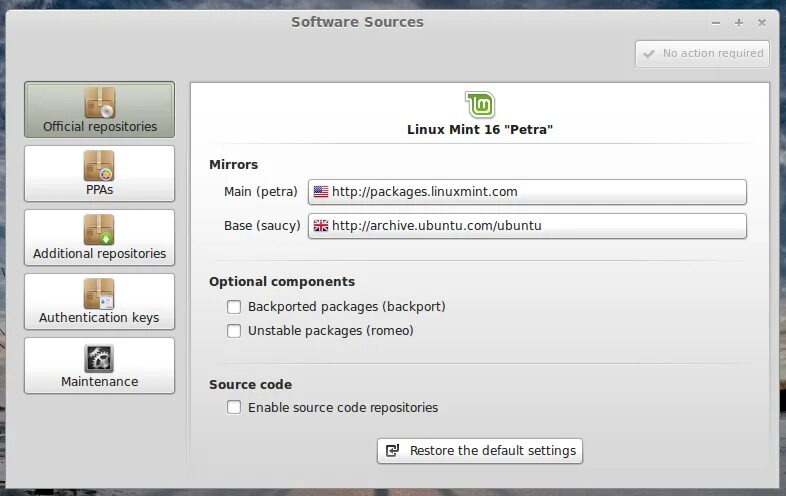Viewport: 786px width, 496px height.
Task: Minimize the Software Sources window
Action: (716, 23)
